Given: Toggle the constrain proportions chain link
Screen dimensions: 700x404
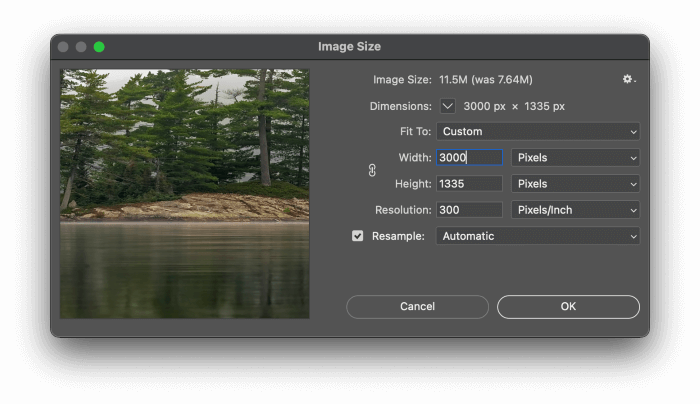Looking at the screenshot, I should [372, 171].
